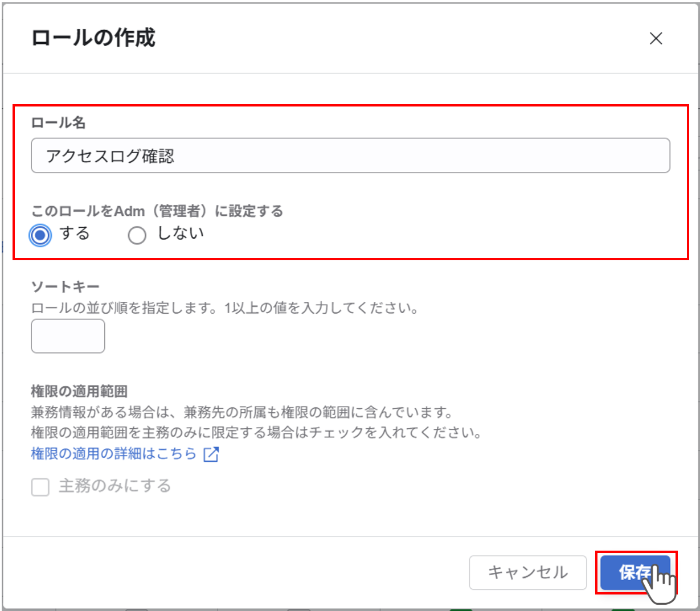This screenshot has height=611, width=700.
Task: Click the 主務のみにする label text
Action: coord(114,486)
